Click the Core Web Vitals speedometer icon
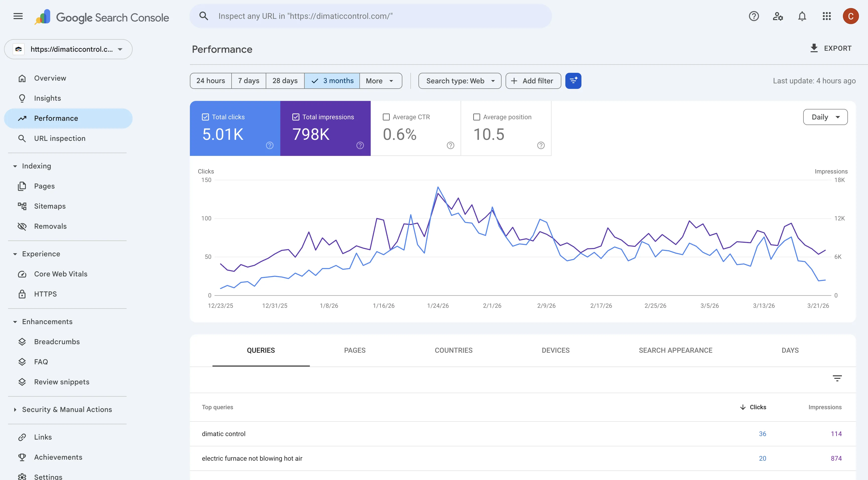The image size is (868, 480). (22, 274)
